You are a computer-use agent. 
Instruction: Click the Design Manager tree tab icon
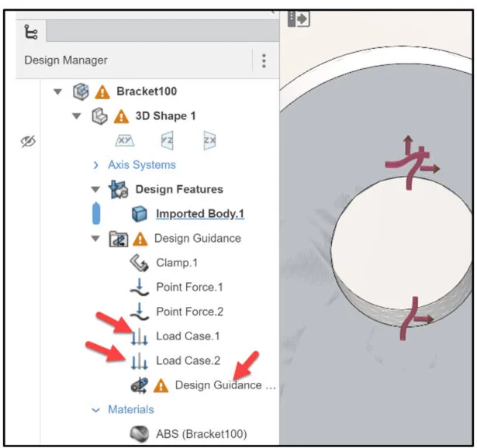(x=31, y=32)
